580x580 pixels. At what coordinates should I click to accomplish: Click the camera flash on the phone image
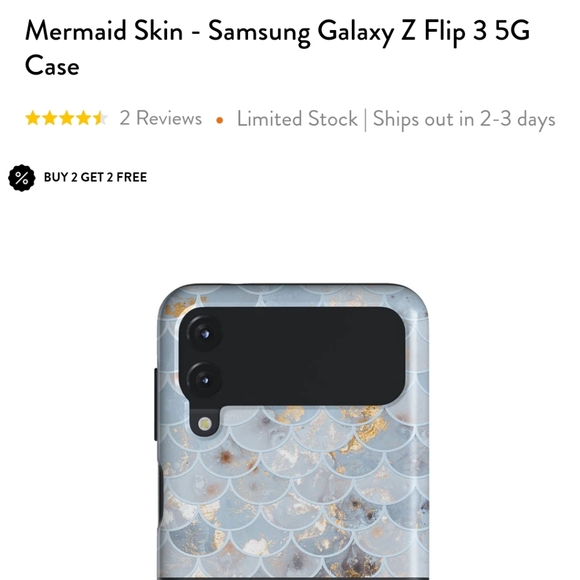click(x=205, y=424)
